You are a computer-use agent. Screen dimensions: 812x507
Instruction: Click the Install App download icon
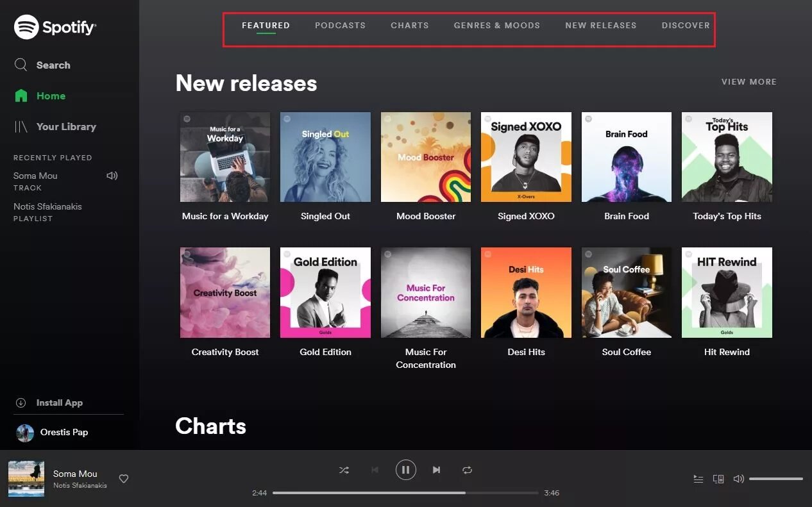[x=21, y=403]
